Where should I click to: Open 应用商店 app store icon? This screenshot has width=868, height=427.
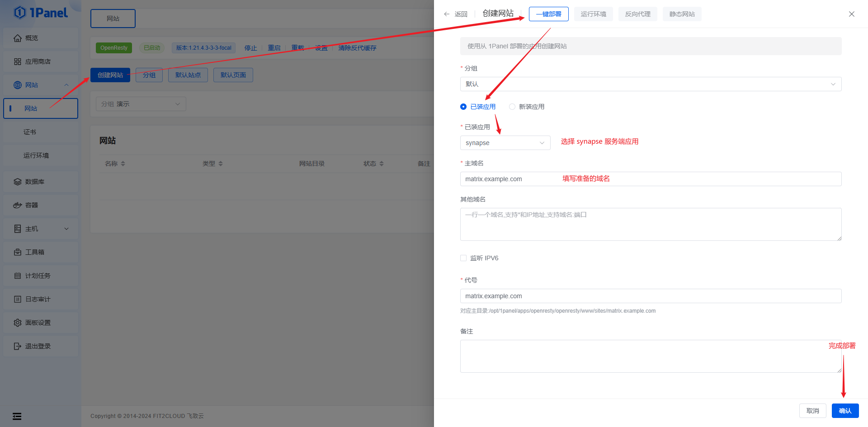pyautogui.click(x=18, y=61)
